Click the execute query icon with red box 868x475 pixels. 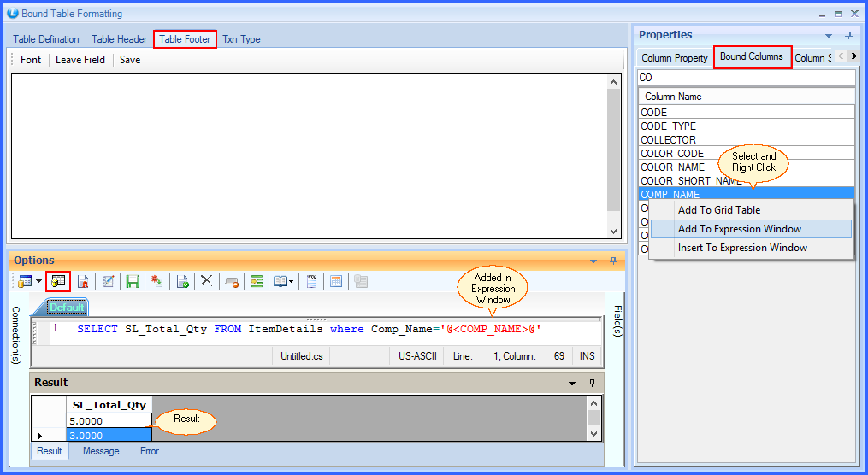pyautogui.click(x=58, y=281)
